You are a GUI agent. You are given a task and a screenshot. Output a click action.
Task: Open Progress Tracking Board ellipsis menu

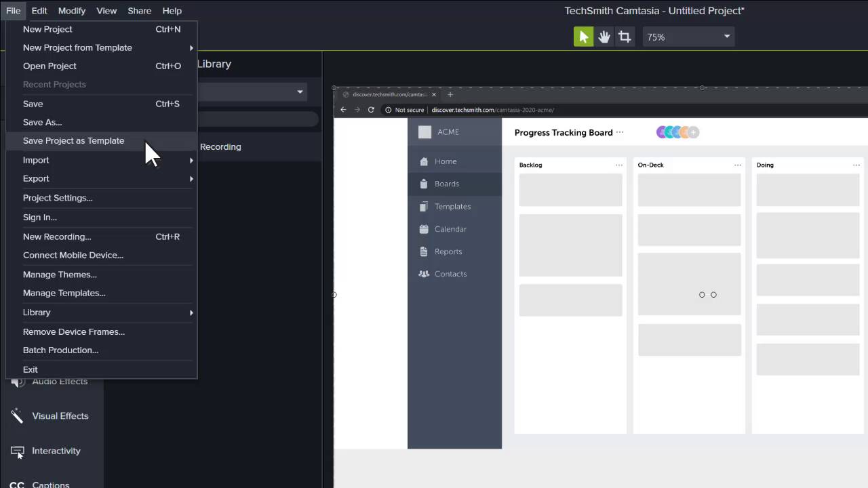[x=619, y=132]
